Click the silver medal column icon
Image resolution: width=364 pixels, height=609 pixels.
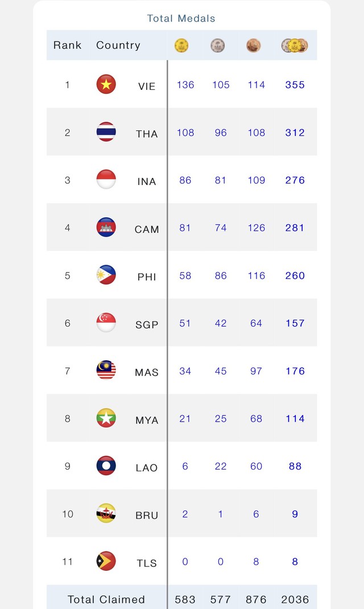[217, 46]
